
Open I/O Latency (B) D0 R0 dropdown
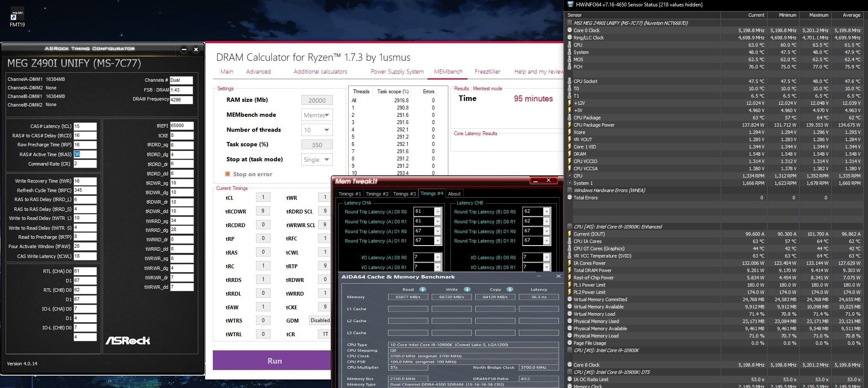tap(547, 258)
